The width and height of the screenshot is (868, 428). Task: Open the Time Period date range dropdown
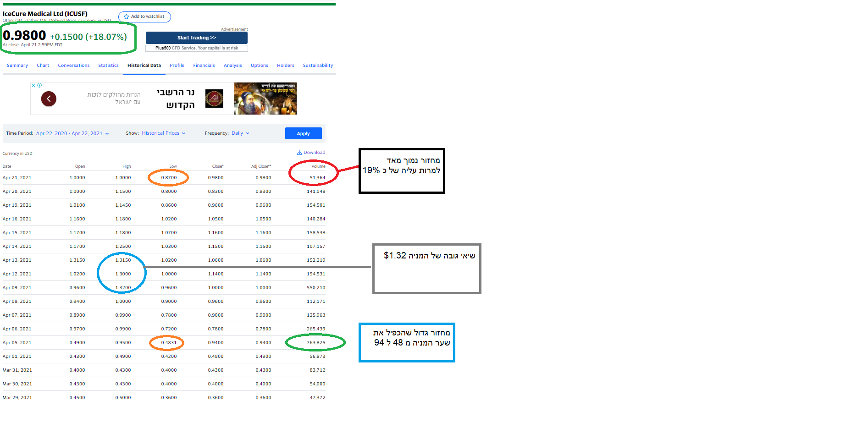pyautogui.click(x=72, y=133)
